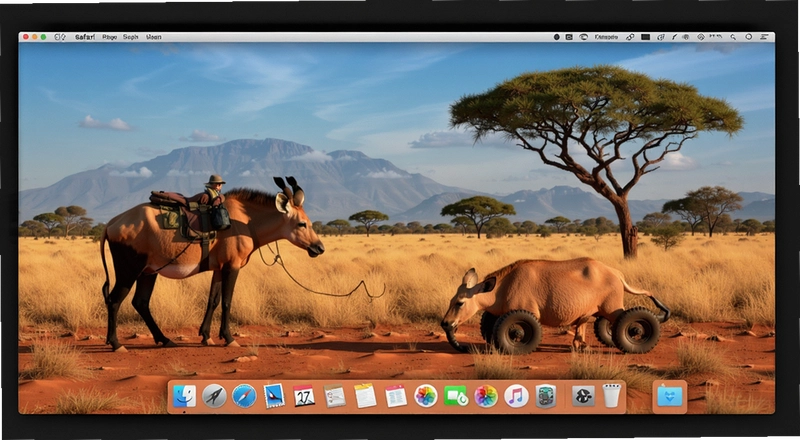Open the yellow Notes app icon
This screenshot has height=440, width=800.
(x=365, y=396)
